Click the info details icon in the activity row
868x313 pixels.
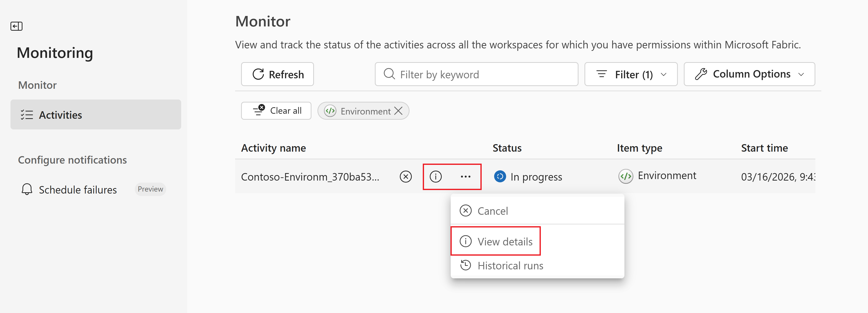435,177
